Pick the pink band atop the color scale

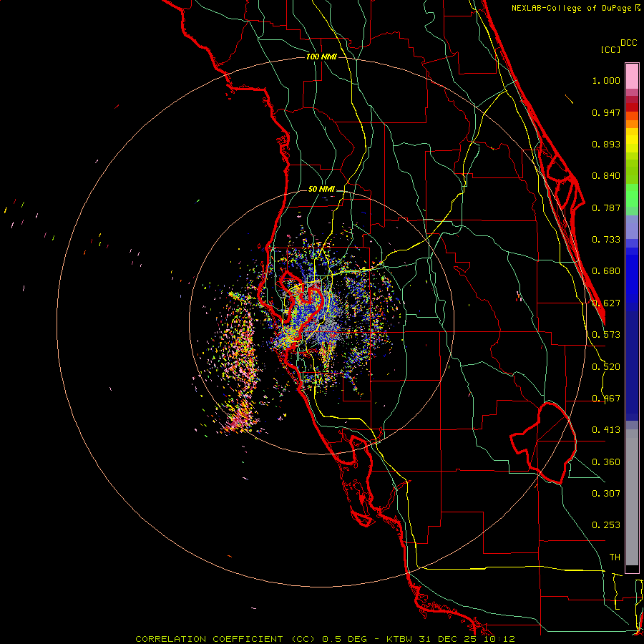632,77
